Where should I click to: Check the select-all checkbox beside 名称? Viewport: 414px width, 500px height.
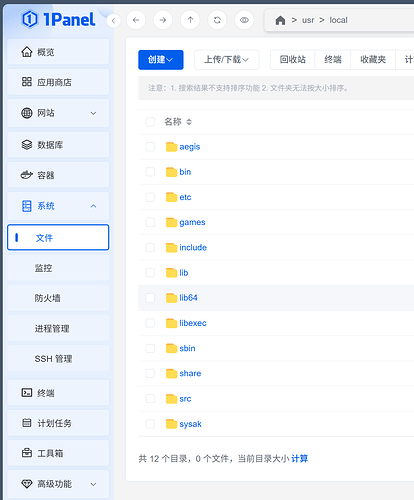click(x=150, y=122)
